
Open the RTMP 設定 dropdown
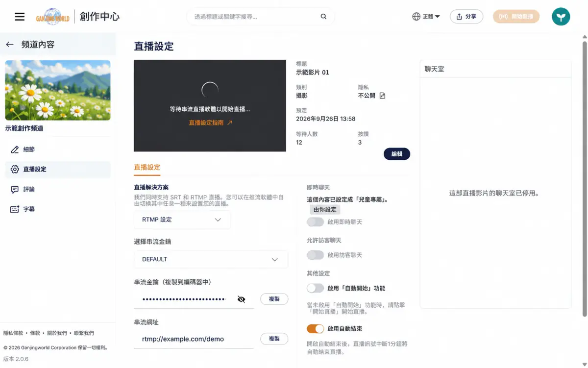(x=182, y=220)
